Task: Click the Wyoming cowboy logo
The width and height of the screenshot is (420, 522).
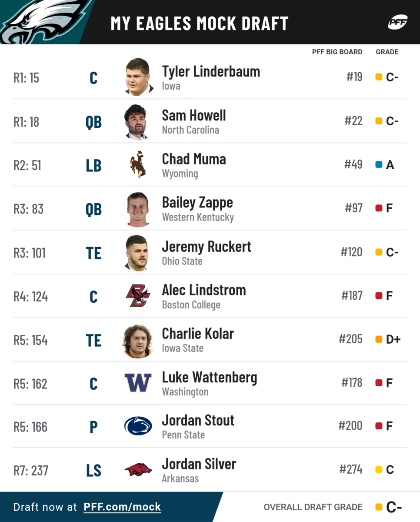Action: coord(138,164)
